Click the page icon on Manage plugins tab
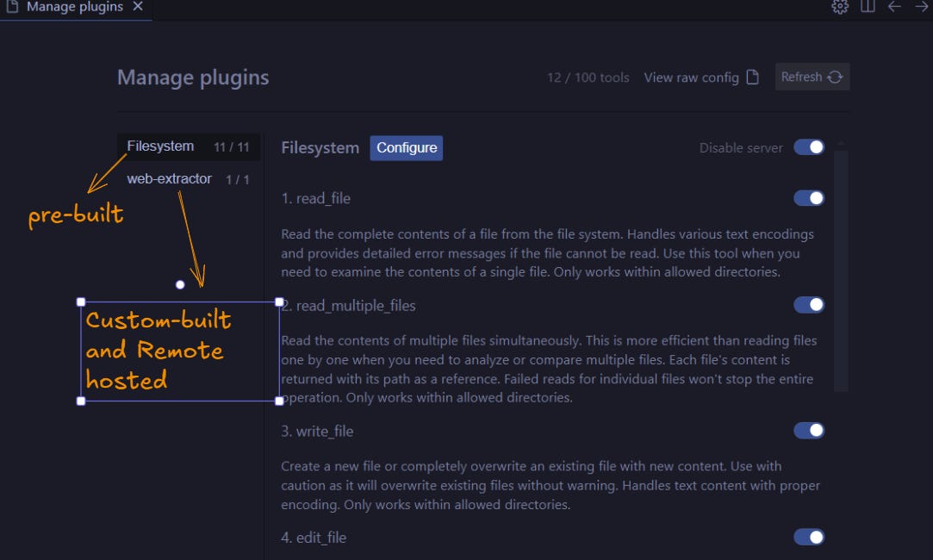933x560 pixels. coord(12,7)
